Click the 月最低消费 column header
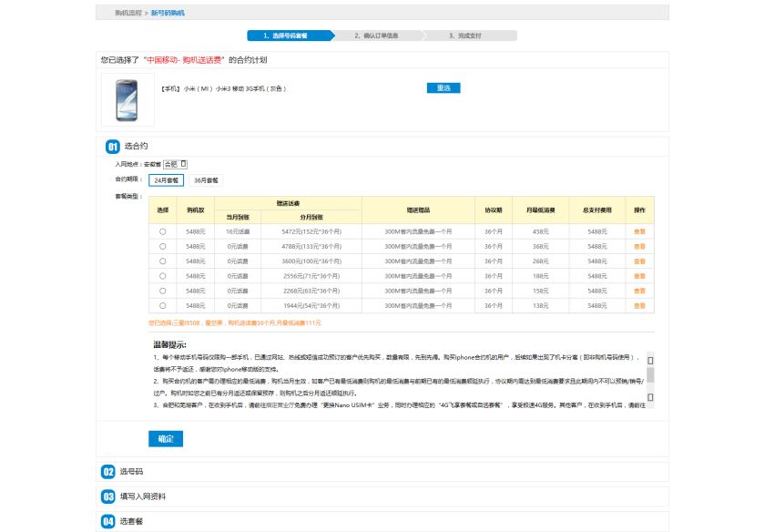Screen dimensions: 765x532 click(541, 210)
